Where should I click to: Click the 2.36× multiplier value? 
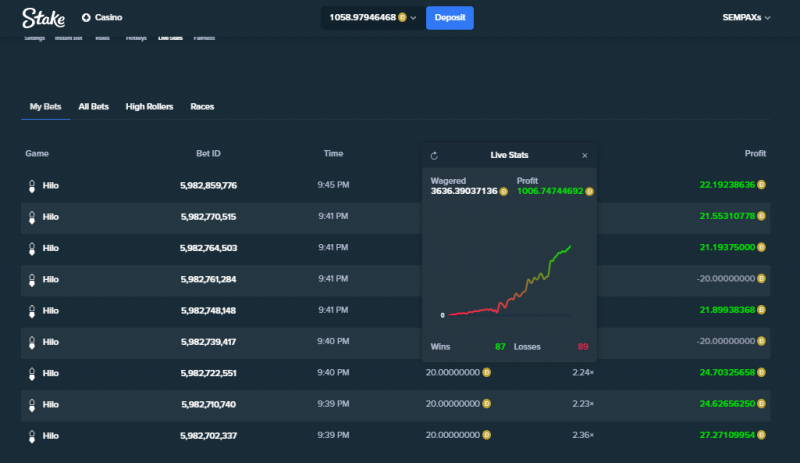(583, 435)
